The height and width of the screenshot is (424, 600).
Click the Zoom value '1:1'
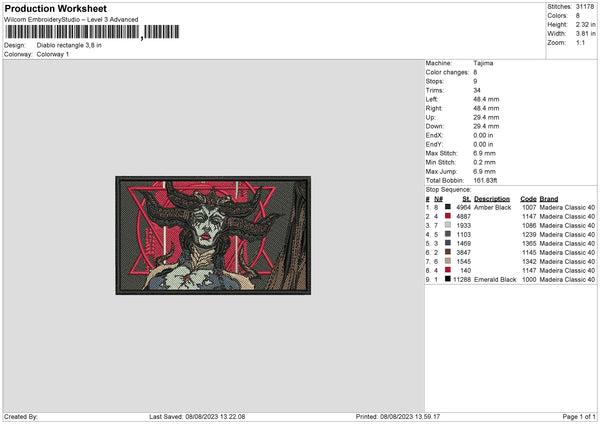(580, 42)
